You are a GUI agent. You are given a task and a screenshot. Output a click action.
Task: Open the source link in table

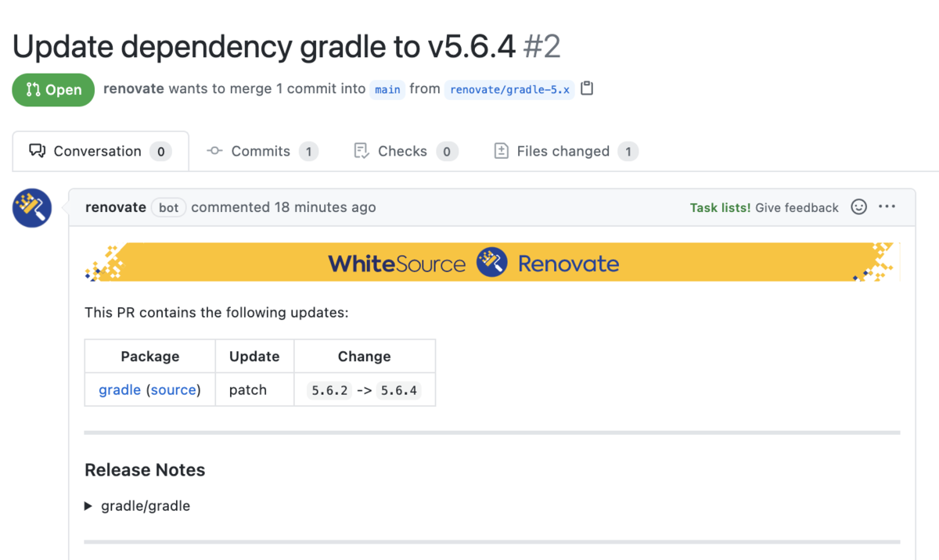click(174, 389)
